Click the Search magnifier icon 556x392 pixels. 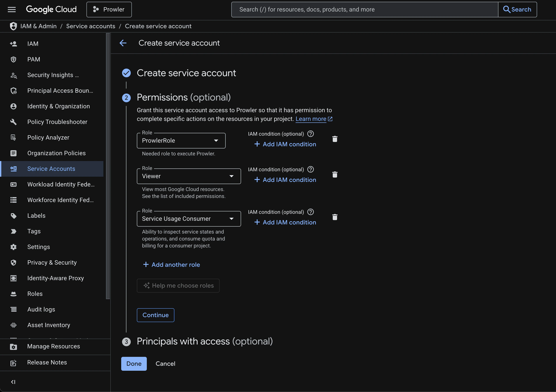507,9
